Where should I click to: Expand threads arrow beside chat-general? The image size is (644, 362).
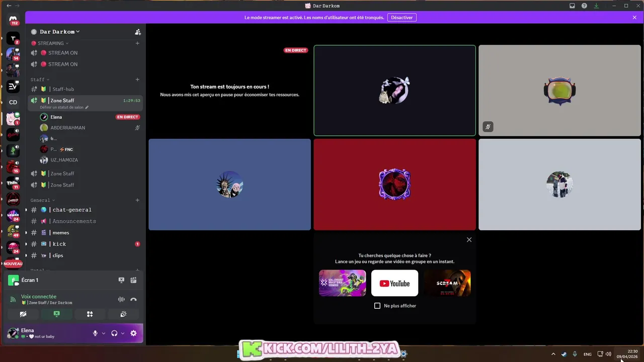pyautogui.click(x=26, y=210)
